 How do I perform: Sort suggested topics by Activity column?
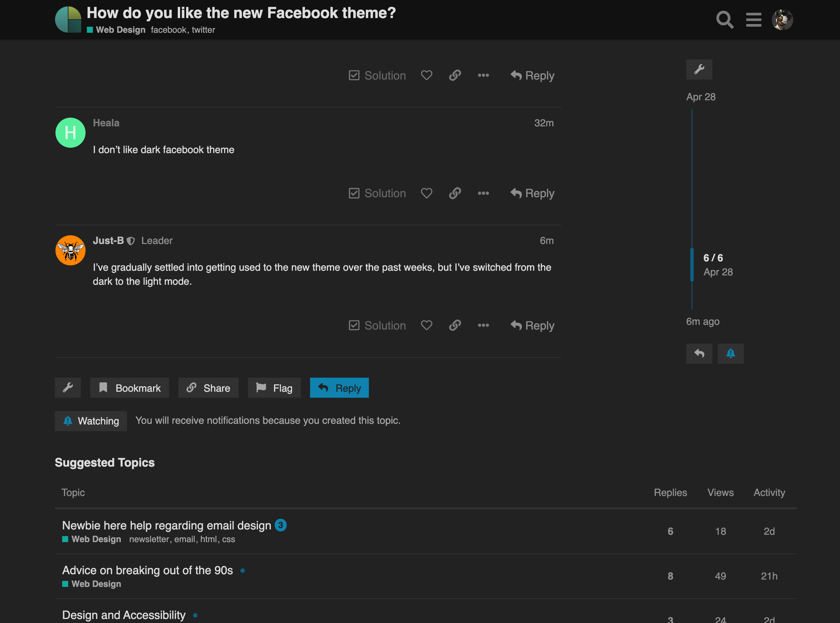769,493
